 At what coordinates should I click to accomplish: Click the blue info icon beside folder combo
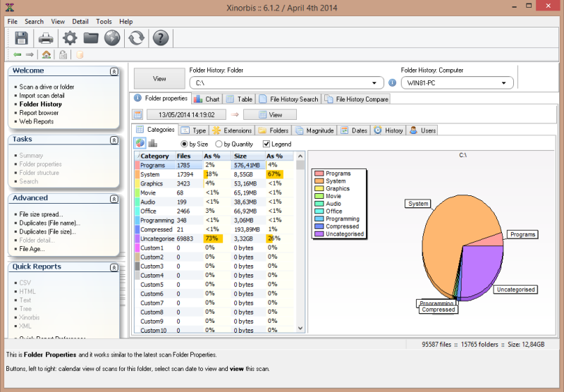click(x=393, y=82)
